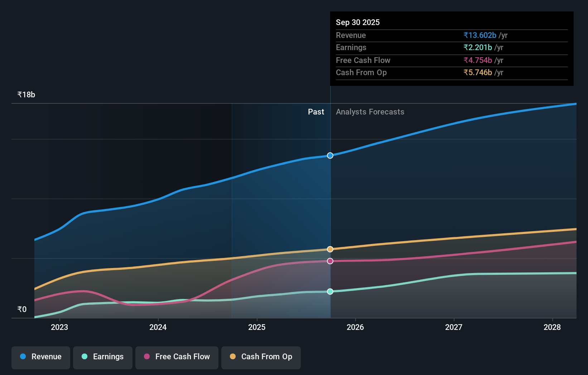Switch to the Past chart section
The image size is (588, 375).
(315, 112)
